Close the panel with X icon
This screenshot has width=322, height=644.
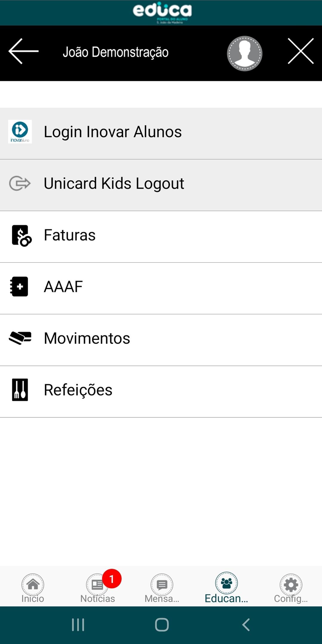pyautogui.click(x=301, y=51)
